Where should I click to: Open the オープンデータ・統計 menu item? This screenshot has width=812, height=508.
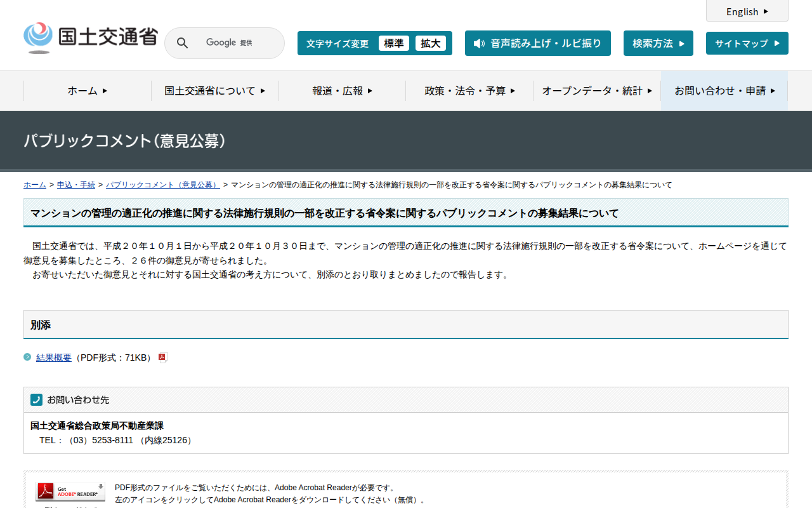[x=596, y=91]
